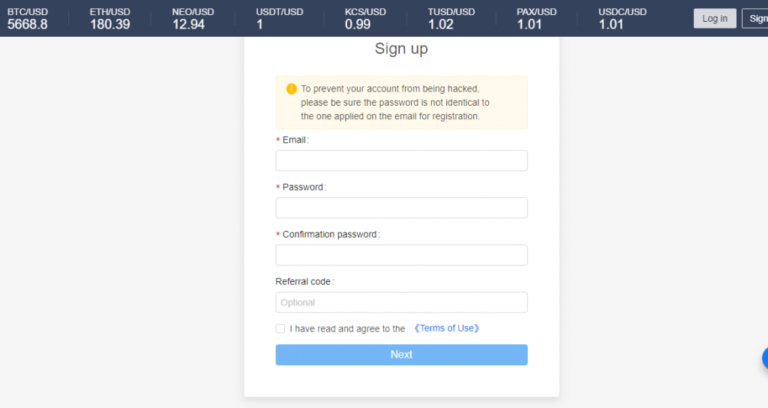Select the ETH/USD ticker
The height and width of the screenshot is (408, 768).
tap(110, 19)
